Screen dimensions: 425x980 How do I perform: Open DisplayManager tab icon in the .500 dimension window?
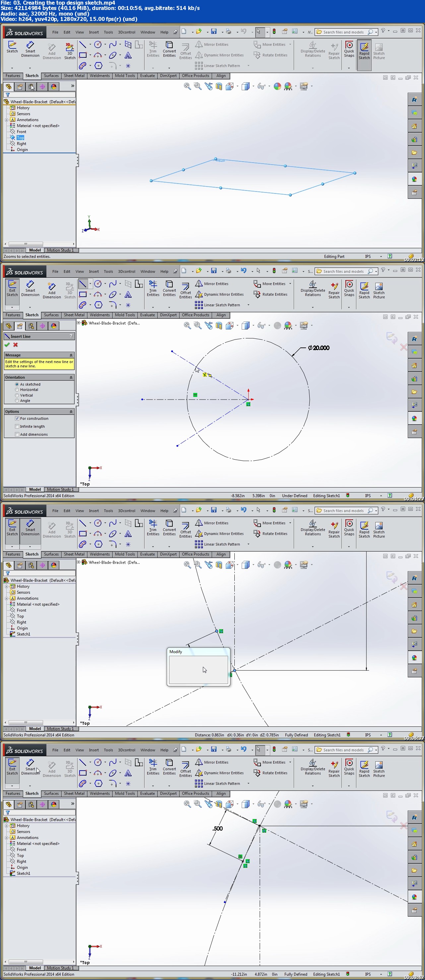(54, 805)
